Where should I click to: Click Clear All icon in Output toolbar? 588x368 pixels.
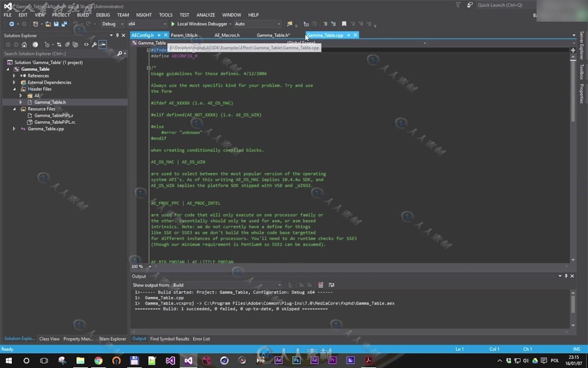pos(321,285)
